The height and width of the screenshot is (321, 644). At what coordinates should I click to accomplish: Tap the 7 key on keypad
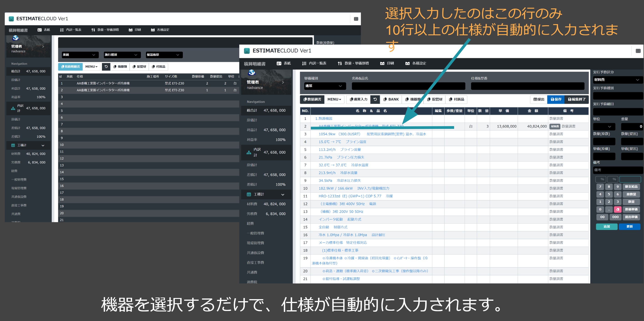tap(600, 187)
